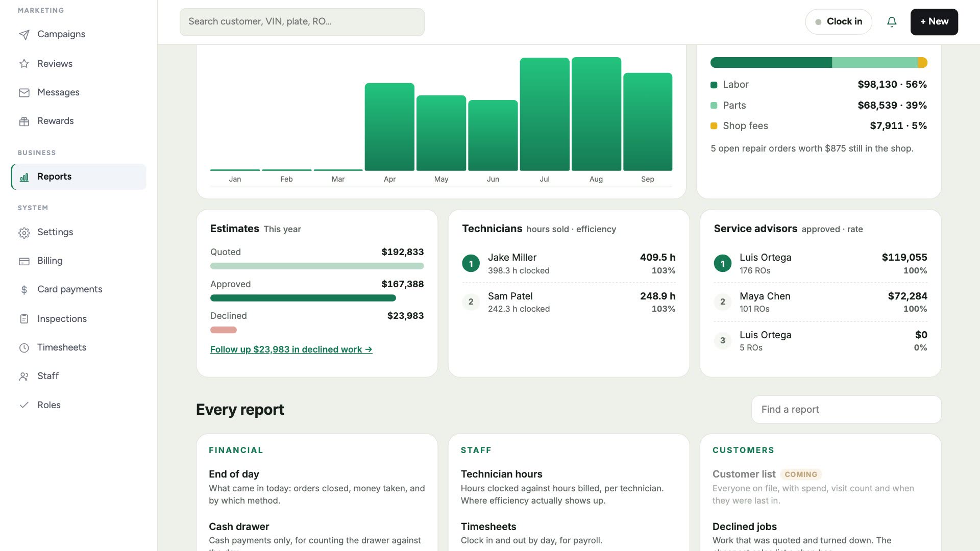
Task: Focus the Find a report field
Action: pyautogui.click(x=846, y=410)
